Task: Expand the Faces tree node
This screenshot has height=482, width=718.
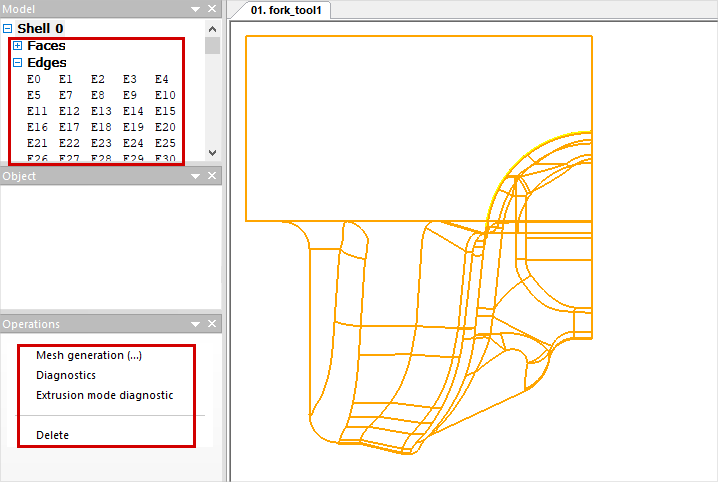Action: 17,46
